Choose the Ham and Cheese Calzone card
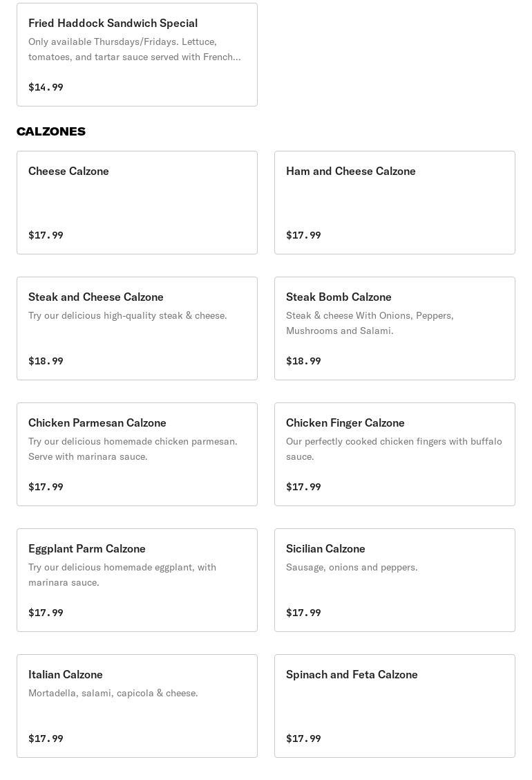532x780 pixels. [x=395, y=203]
